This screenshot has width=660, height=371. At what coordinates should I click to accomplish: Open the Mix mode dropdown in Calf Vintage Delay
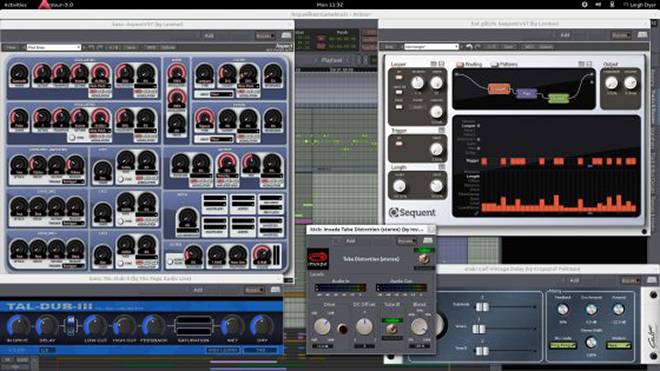tap(563, 346)
